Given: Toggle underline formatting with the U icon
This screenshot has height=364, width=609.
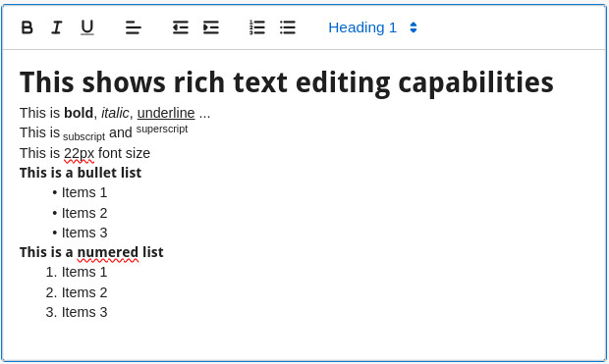Looking at the screenshot, I should coord(87,27).
